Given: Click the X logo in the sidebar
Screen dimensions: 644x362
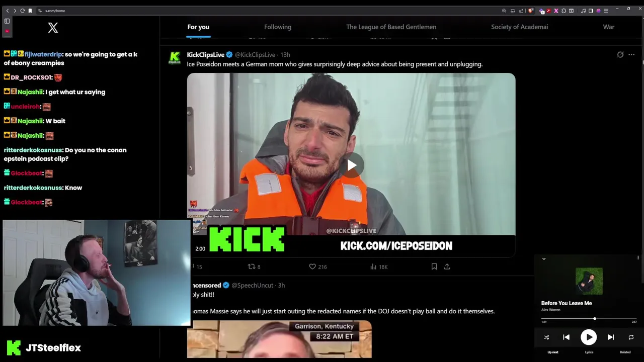Looking at the screenshot, I should (53, 28).
